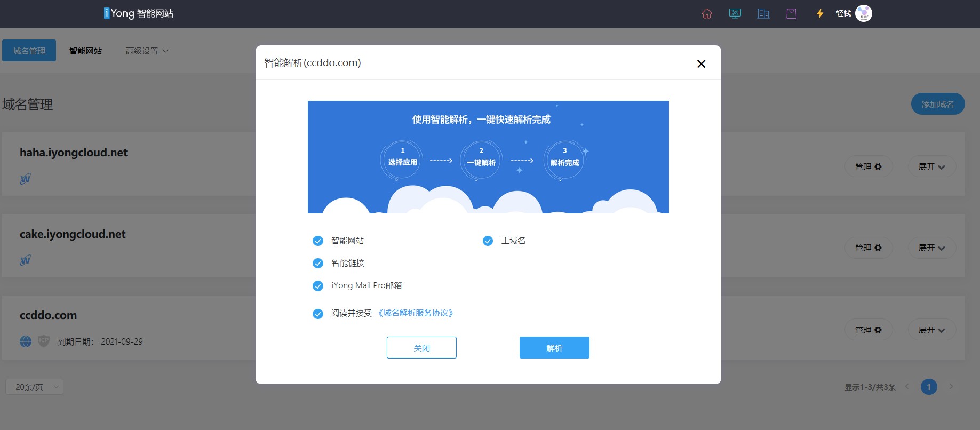Click 管理 for haha.iyongcloud.net
Screen dimensions: 980x430
point(868,166)
